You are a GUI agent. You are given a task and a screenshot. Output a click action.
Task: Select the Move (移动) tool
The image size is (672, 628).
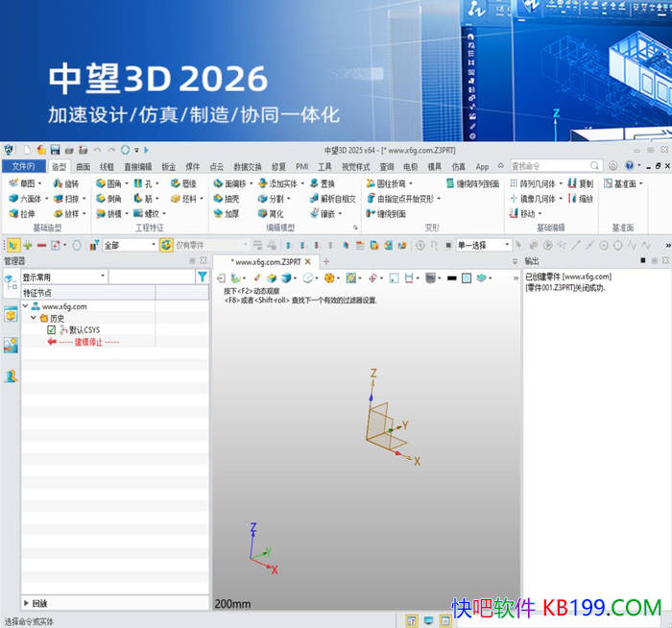click(x=522, y=213)
